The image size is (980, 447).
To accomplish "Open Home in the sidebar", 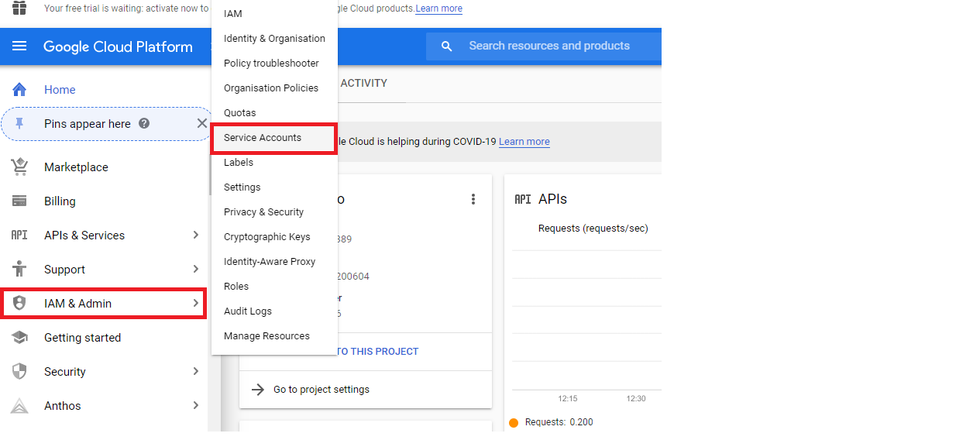I will coord(60,89).
